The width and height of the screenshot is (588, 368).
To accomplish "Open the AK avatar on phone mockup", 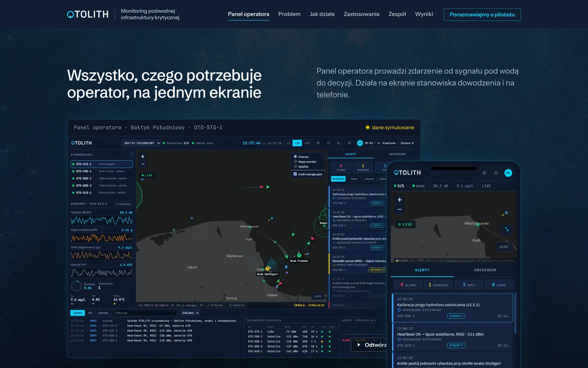I will pos(508,173).
